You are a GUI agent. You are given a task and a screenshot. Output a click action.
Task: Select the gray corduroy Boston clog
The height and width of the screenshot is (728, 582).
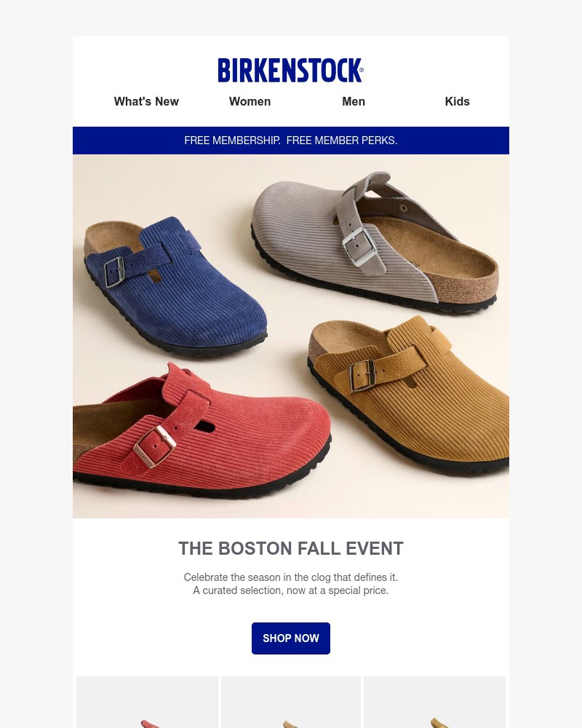[374, 242]
